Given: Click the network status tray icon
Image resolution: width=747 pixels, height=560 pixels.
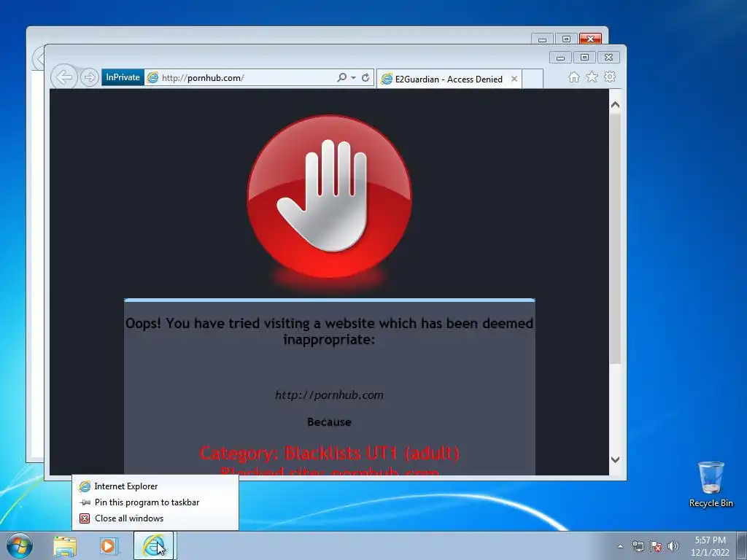Looking at the screenshot, I should (638, 546).
